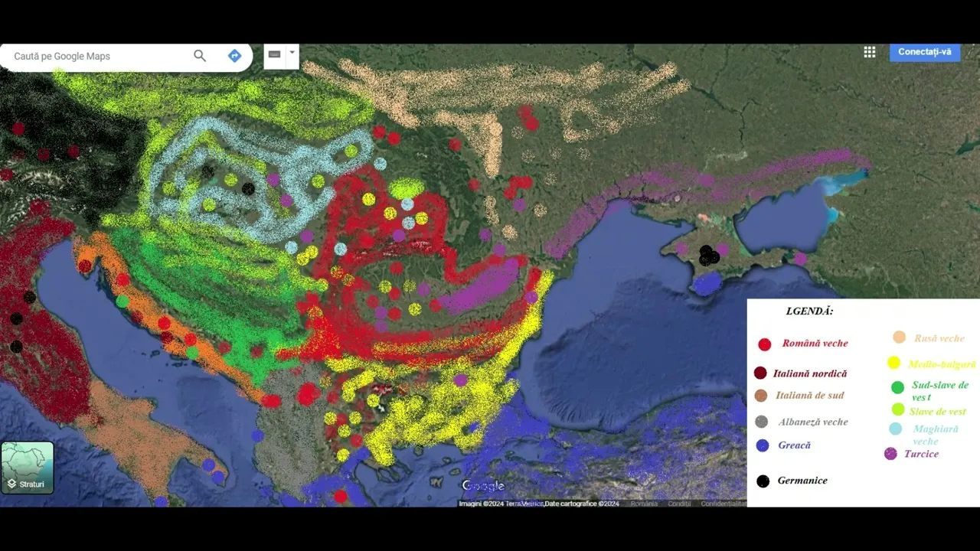The width and height of the screenshot is (980, 551).
Task: Click the 'Imagini ©2024 TerraMetrics' attribution text
Action: [x=501, y=504]
